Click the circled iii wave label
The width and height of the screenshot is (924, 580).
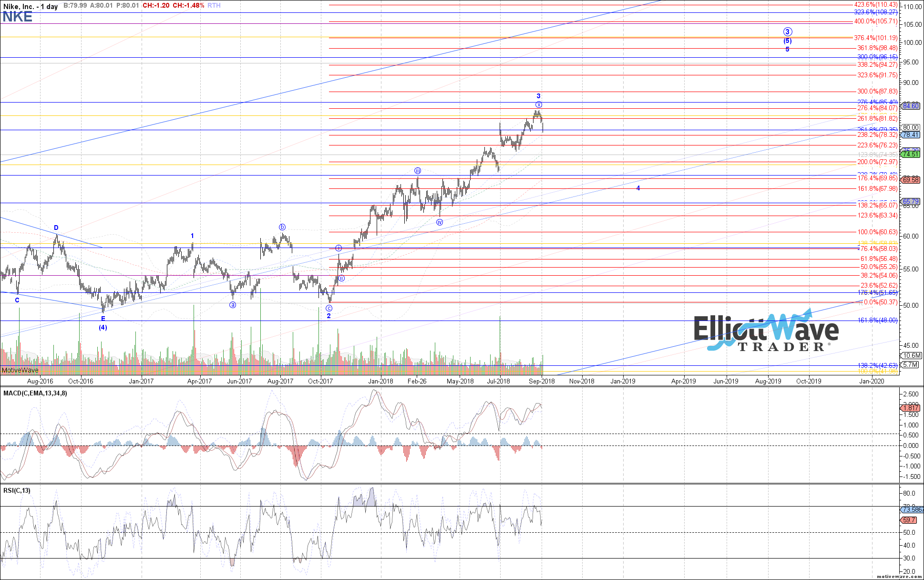click(418, 171)
